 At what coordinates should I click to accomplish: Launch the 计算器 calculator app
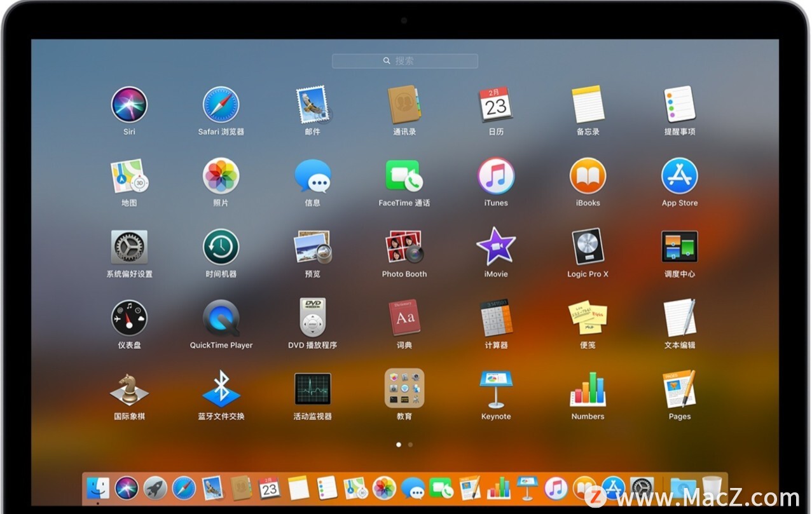point(496,318)
